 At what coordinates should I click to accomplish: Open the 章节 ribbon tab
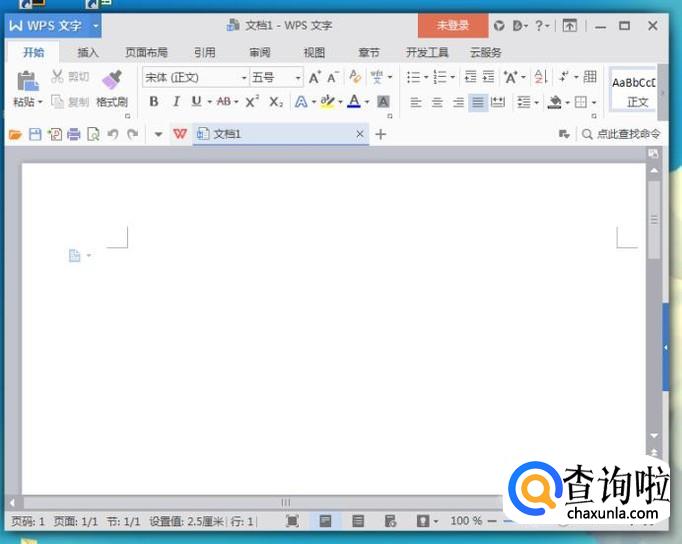[x=369, y=53]
